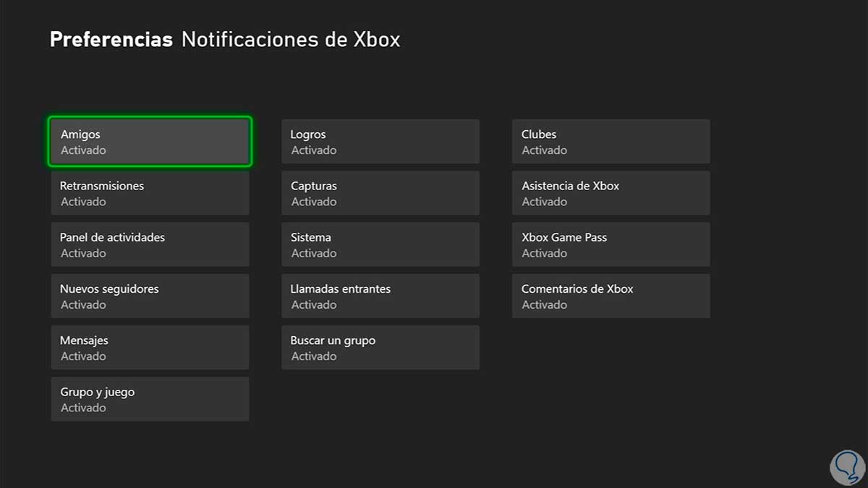This screenshot has width=868, height=488.
Task: Toggle Panel de actividades notifications
Action: click(x=150, y=244)
